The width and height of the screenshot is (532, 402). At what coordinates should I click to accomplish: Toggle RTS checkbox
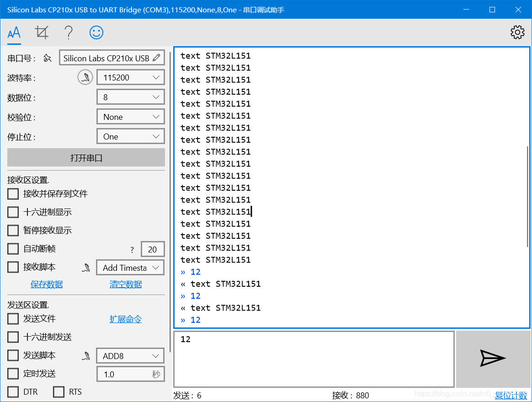[x=59, y=392]
